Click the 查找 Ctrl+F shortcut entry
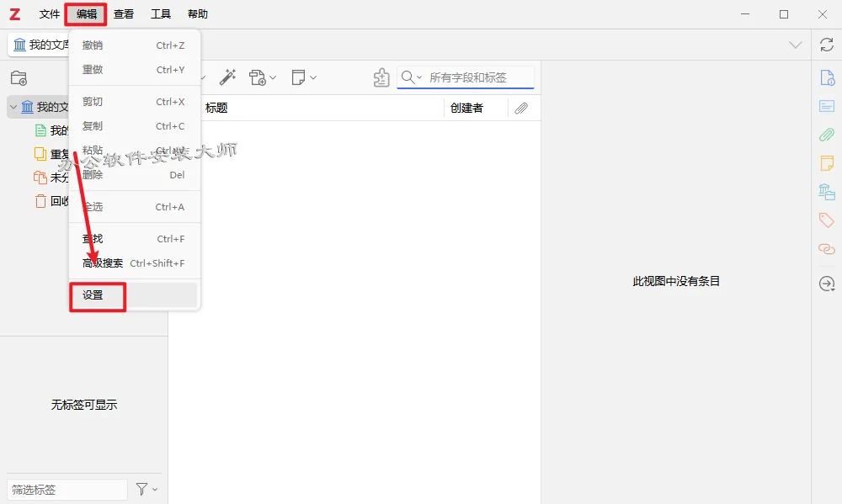Image resolution: width=842 pixels, height=504 pixels. (134, 239)
